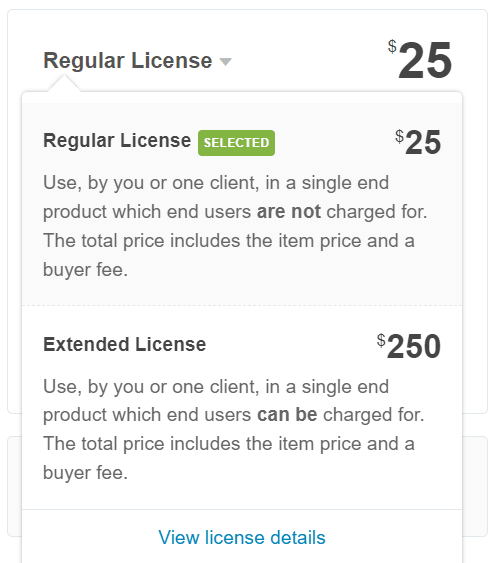
Task: Click Regular License description starting "Use, by you"
Action: coord(235,226)
